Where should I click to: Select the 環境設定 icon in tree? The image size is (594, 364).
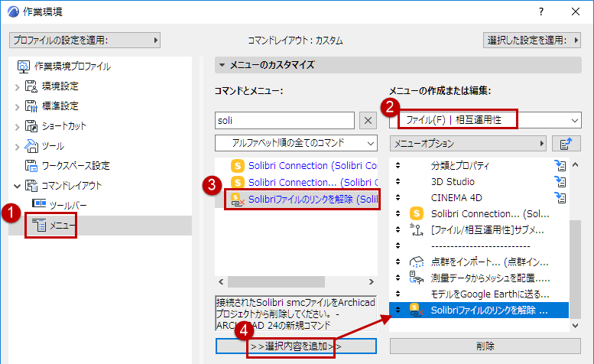click(31, 86)
